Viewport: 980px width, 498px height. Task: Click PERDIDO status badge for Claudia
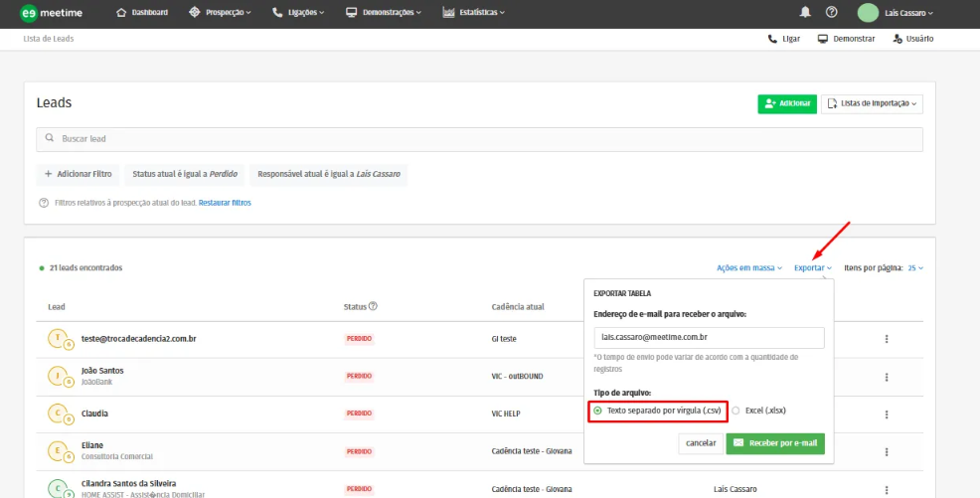point(360,414)
